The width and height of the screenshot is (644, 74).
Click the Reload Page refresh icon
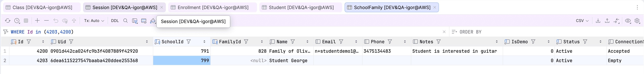coord(8,21)
